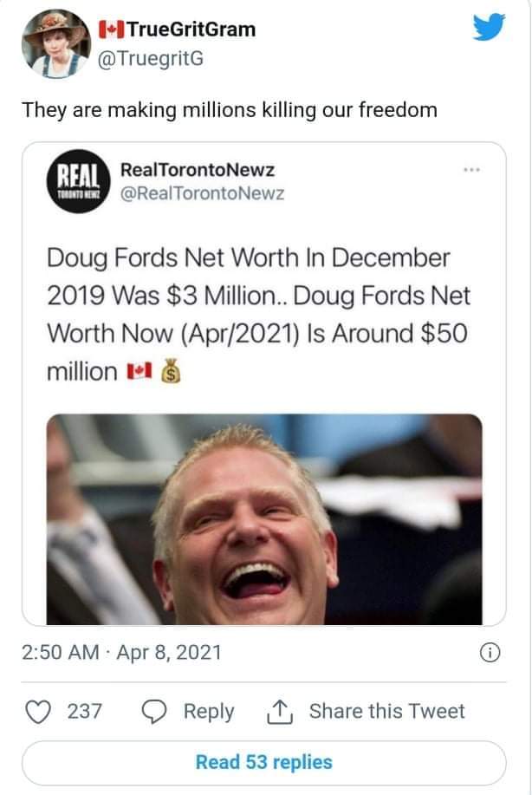The width and height of the screenshot is (532, 795).
Task: Open the @TruegritG handle link
Action: (x=150, y=59)
